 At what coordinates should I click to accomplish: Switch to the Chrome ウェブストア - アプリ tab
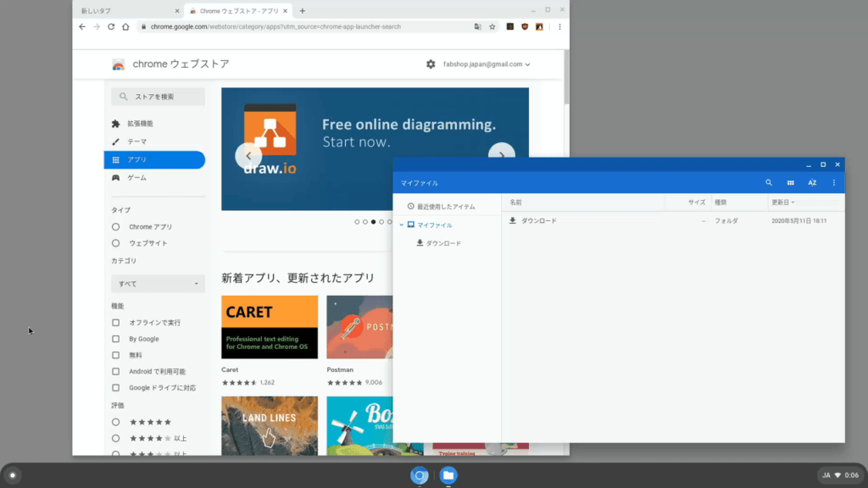point(238,11)
